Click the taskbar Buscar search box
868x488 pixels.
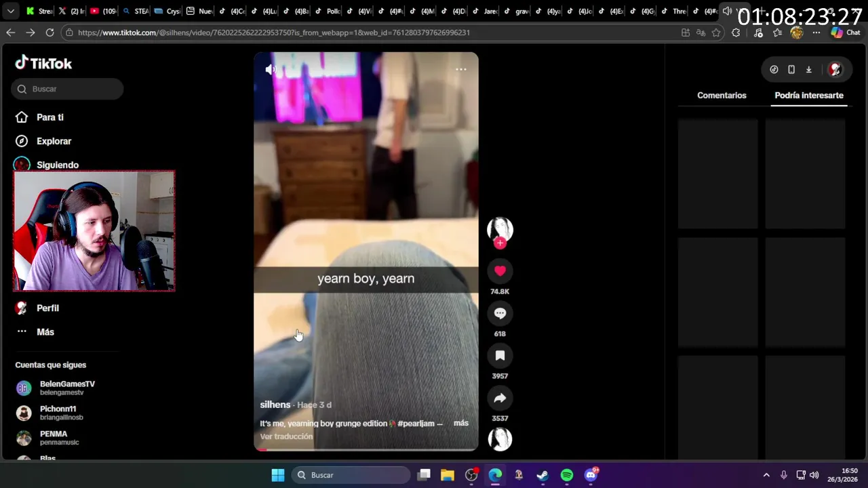pos(349,475)
